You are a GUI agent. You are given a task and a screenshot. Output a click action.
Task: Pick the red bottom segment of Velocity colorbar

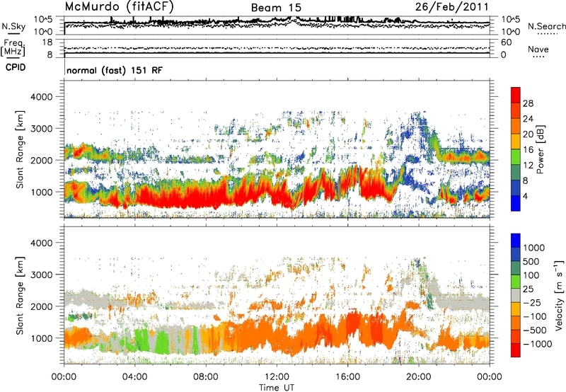click(x=516, y=350)
